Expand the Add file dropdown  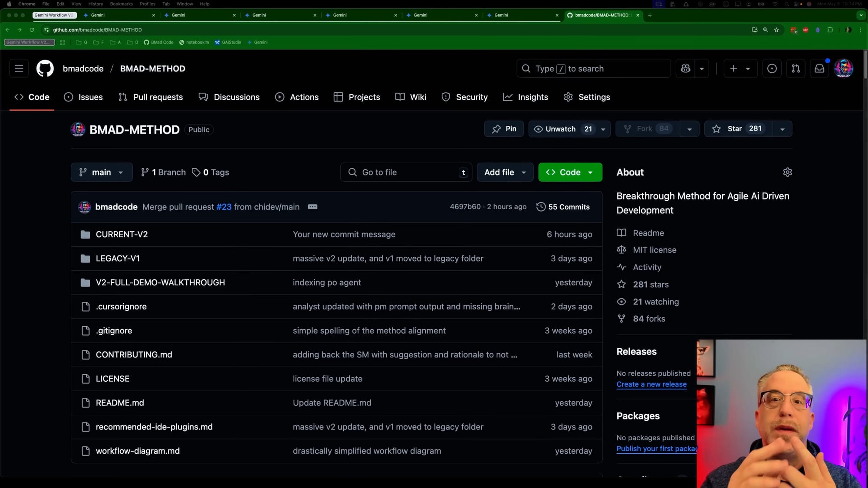[x=505, y=172]
